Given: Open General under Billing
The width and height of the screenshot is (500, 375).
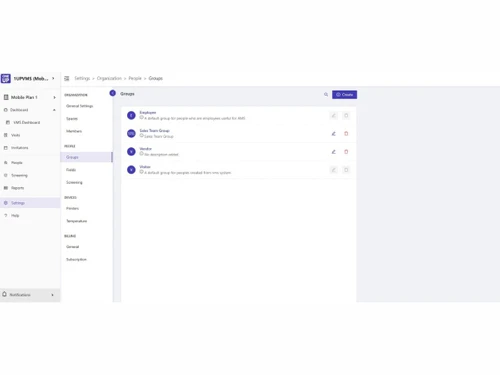Looking at the screenshot, I should pyautogui.click(x=72, y=247).
